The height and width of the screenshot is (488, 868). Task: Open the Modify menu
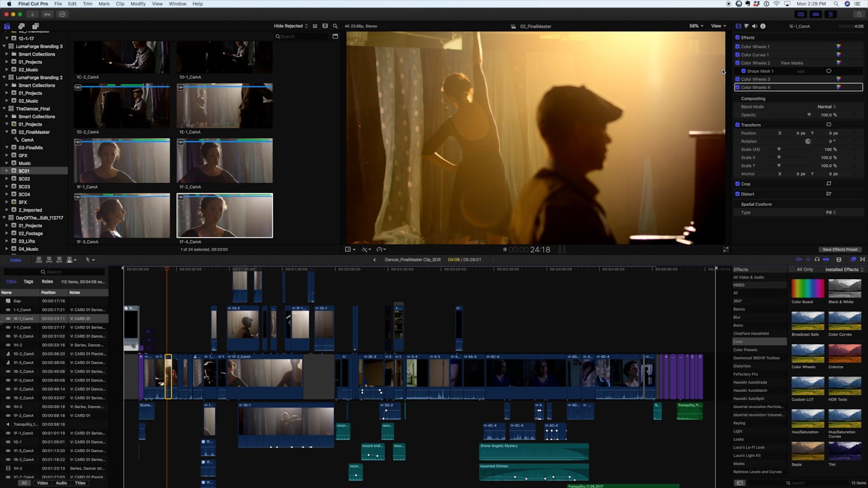138,4
